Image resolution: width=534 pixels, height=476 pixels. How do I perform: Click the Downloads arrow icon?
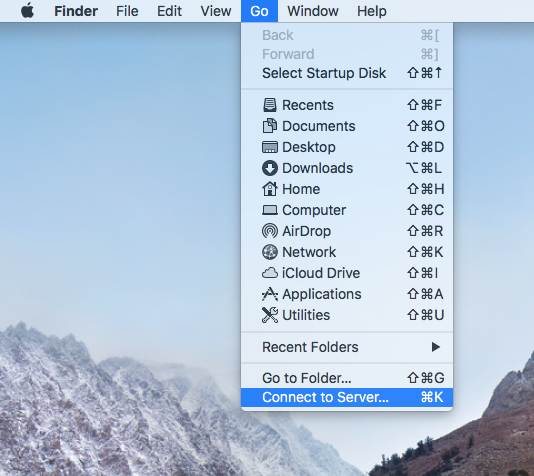pos(270,168)
